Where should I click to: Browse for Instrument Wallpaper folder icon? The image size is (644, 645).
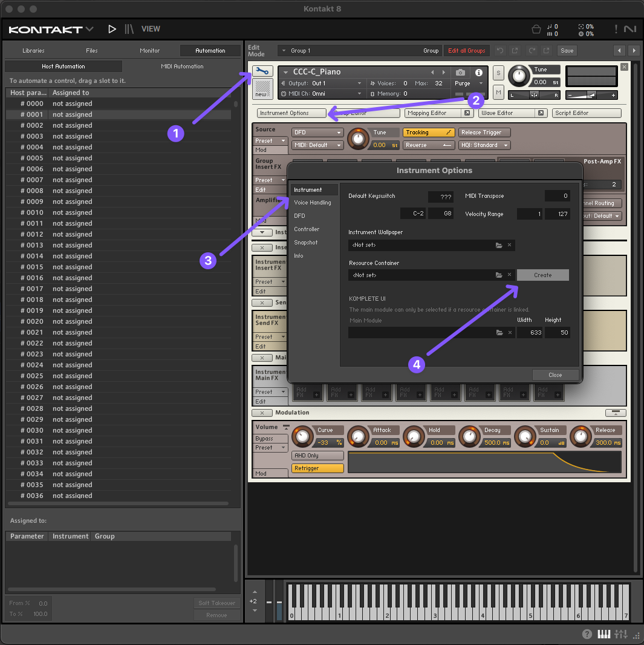point(499,245)
